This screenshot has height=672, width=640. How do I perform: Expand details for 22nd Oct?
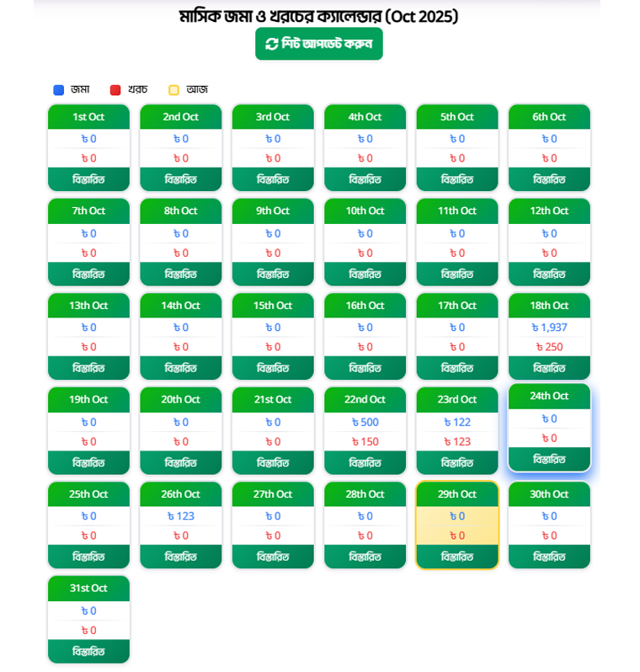[365, 462]
